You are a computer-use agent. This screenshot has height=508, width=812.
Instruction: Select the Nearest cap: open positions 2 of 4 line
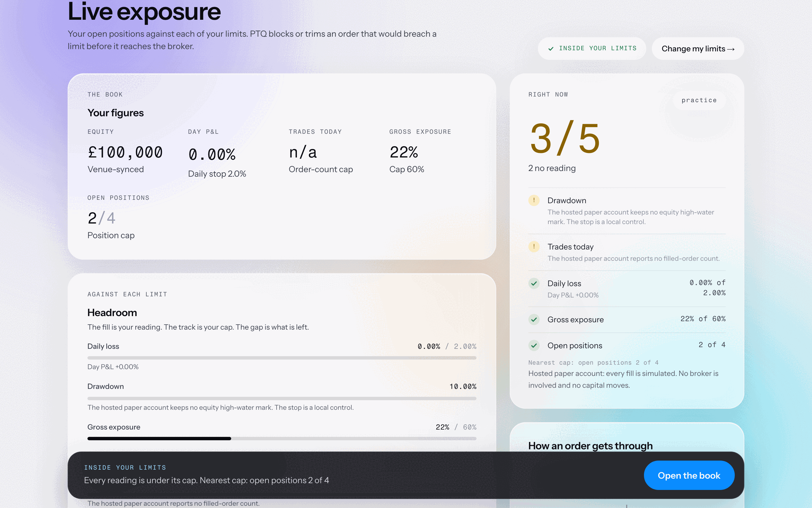593,363
